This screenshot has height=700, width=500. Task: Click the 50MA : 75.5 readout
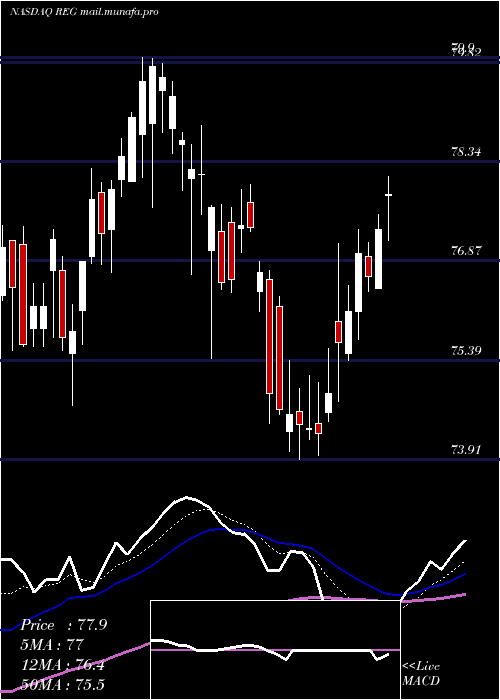point(62,684)
